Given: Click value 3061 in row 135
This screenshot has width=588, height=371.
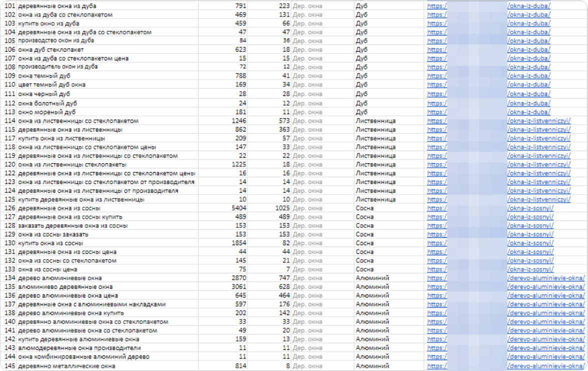Looking at the screenshot, I should 239,286.
